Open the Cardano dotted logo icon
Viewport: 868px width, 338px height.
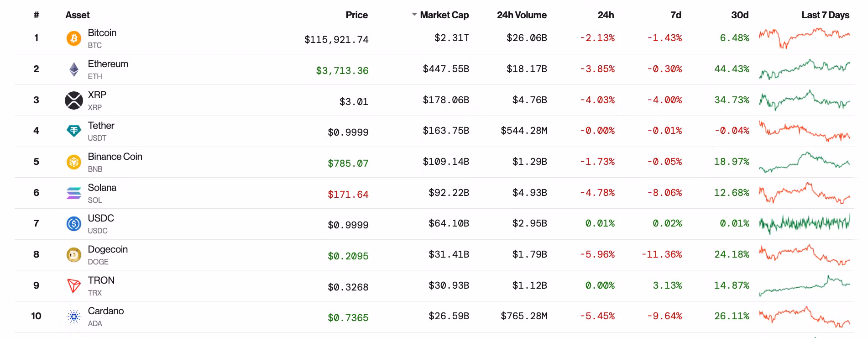click(73, 317)
